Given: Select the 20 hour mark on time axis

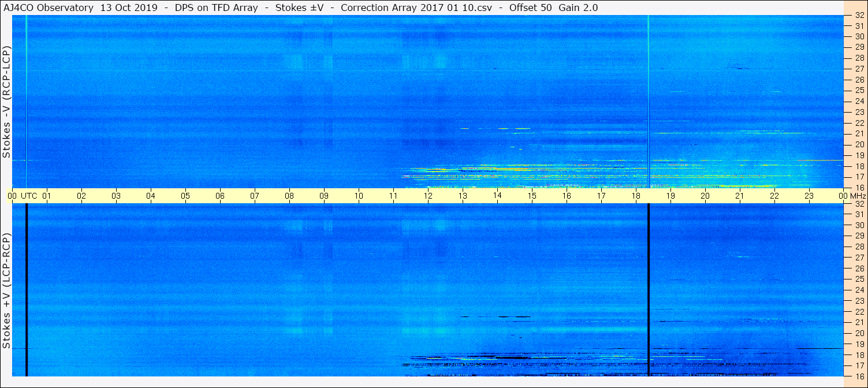Looking at the screenshot, I should 705,196.
